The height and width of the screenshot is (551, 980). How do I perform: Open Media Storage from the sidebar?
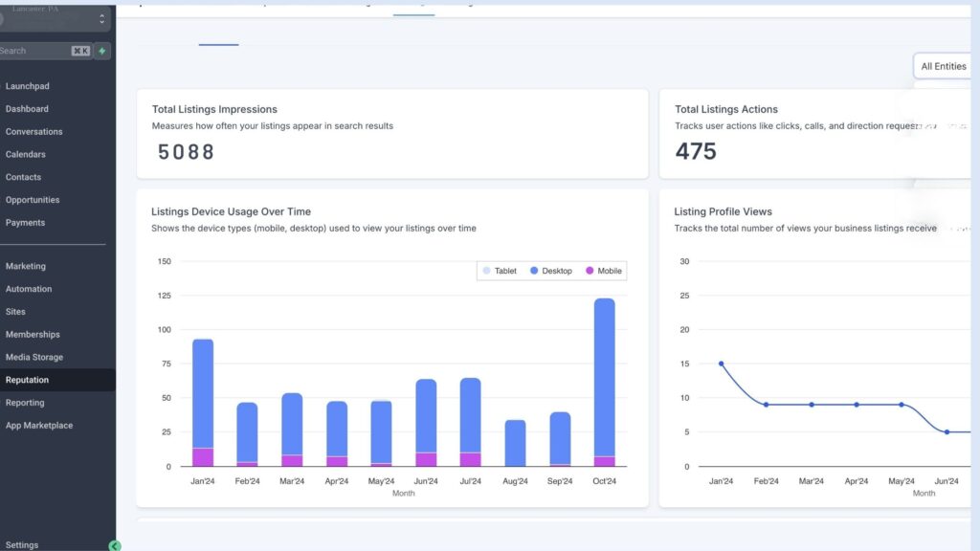pos(34,357)
